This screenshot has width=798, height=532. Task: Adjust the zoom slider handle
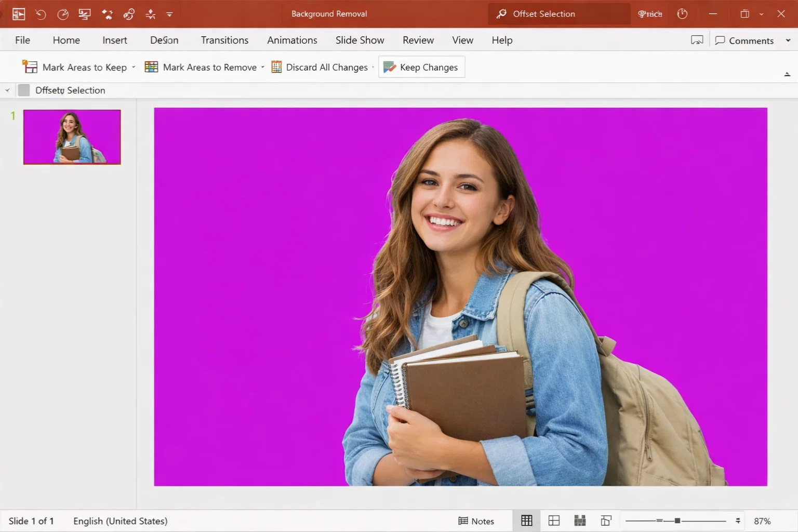[x=677, y=521]
